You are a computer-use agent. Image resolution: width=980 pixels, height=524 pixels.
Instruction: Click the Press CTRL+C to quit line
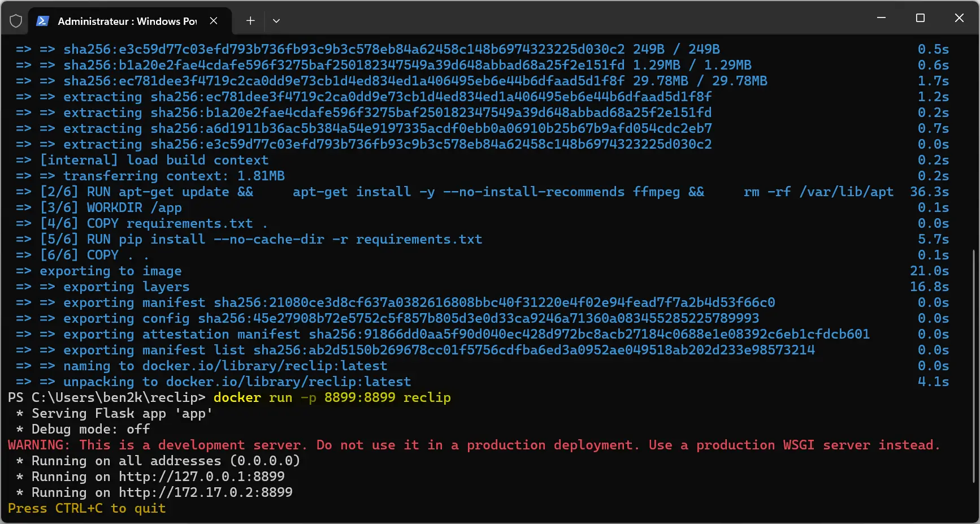[x=87, y=508]
